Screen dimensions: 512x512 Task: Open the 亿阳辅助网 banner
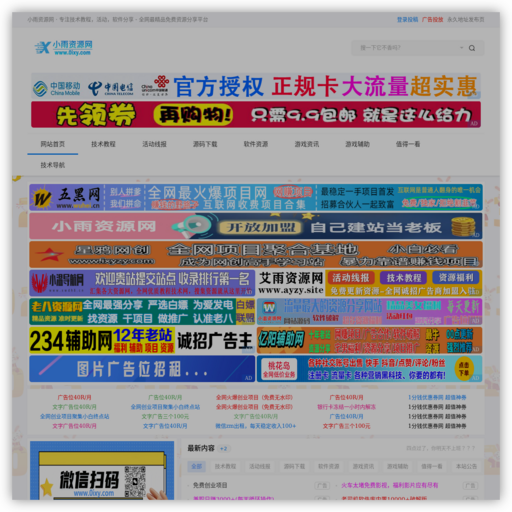[x=369, y=340]
